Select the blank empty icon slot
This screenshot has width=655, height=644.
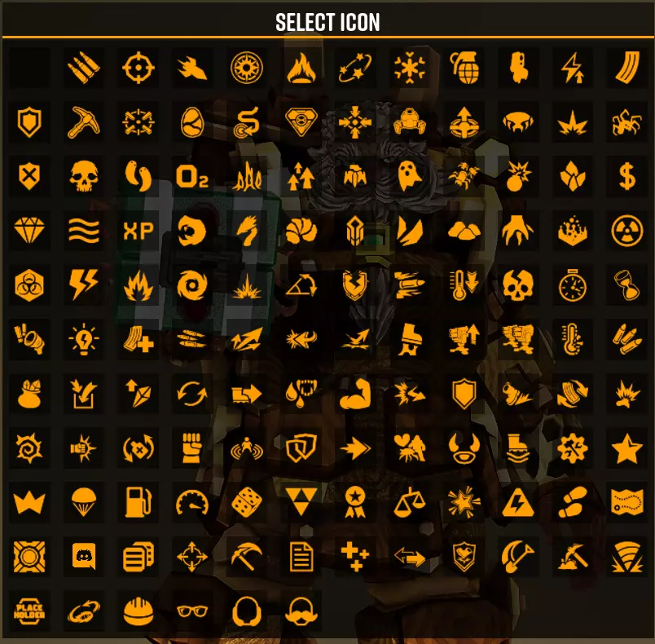pos(29,68)
